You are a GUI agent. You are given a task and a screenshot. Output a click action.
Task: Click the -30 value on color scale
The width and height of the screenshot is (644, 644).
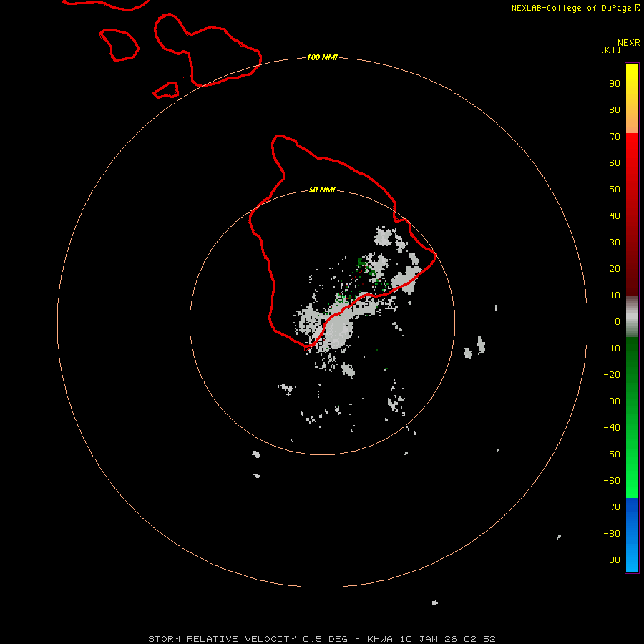click(612, 401)
